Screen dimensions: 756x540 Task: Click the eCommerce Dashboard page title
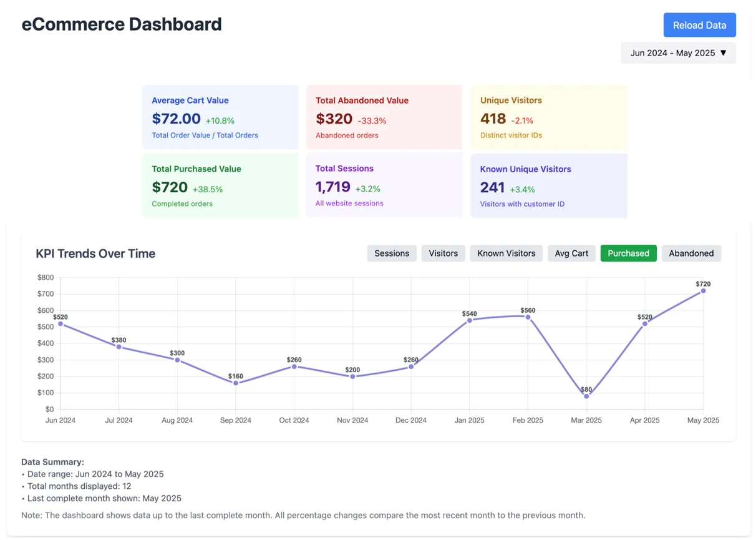click(122, 24)
